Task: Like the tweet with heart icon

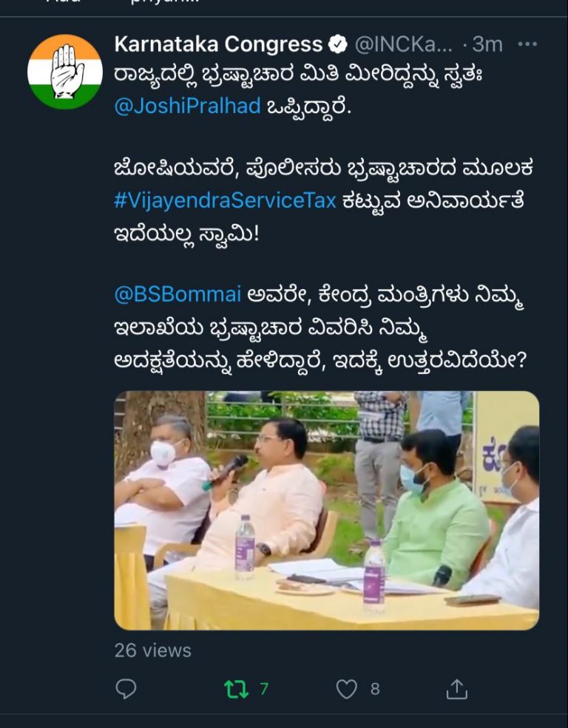Action: tap(346, 689)
